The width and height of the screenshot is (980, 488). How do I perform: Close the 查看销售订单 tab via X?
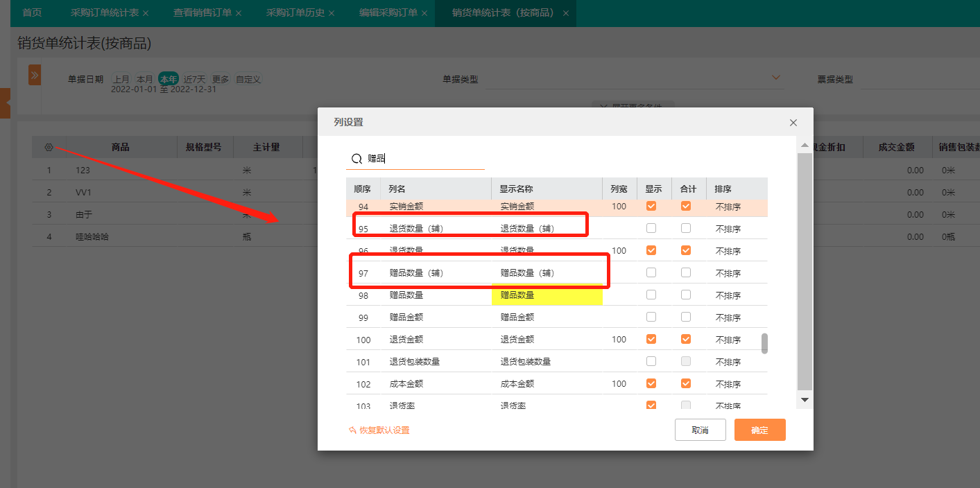tap(239, 13)
